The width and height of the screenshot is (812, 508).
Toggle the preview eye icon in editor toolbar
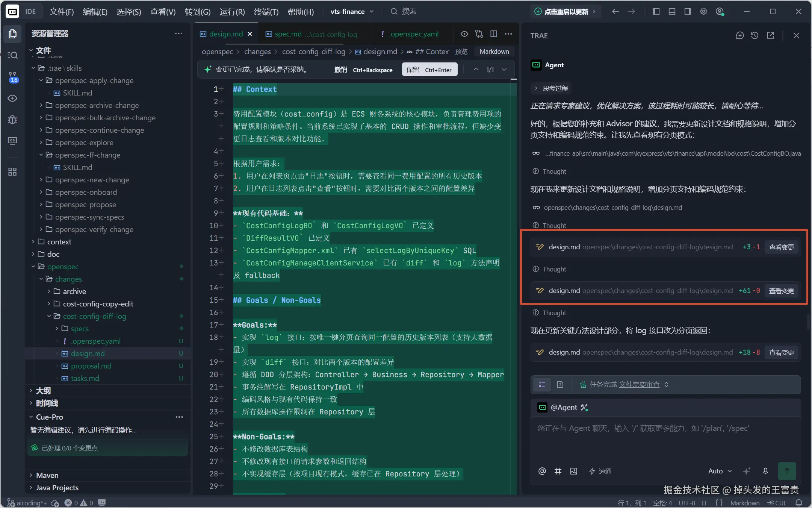click(464, 34)
